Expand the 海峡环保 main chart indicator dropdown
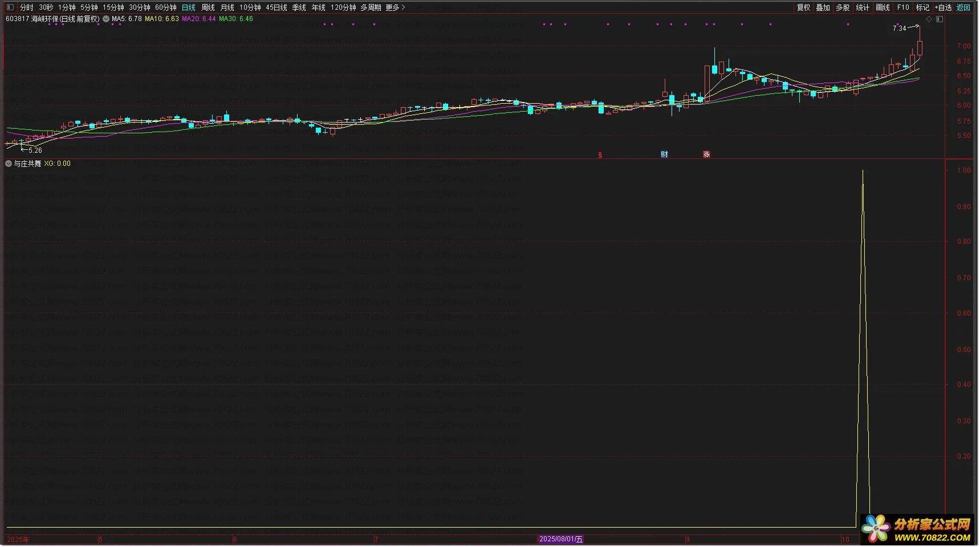Viewport: 980px width, 547px height. point(106,19)
